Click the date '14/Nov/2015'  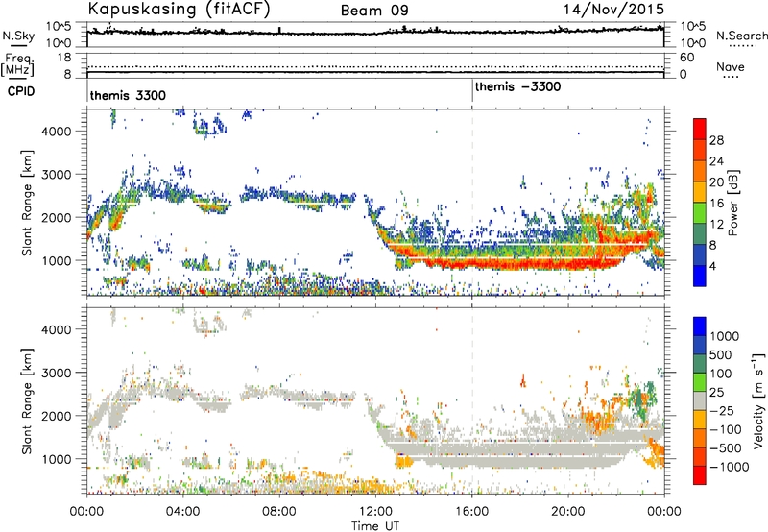click(613, 10)
